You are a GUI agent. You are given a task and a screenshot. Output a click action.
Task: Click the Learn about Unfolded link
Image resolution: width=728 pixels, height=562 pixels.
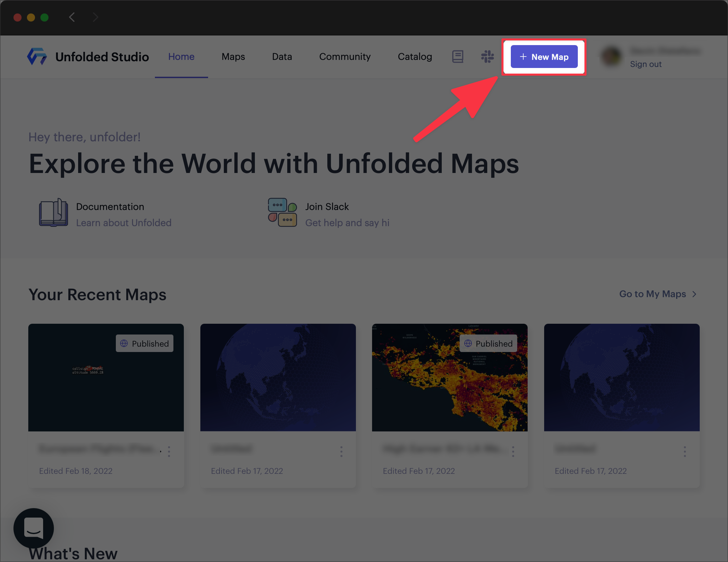click(124, 223)
